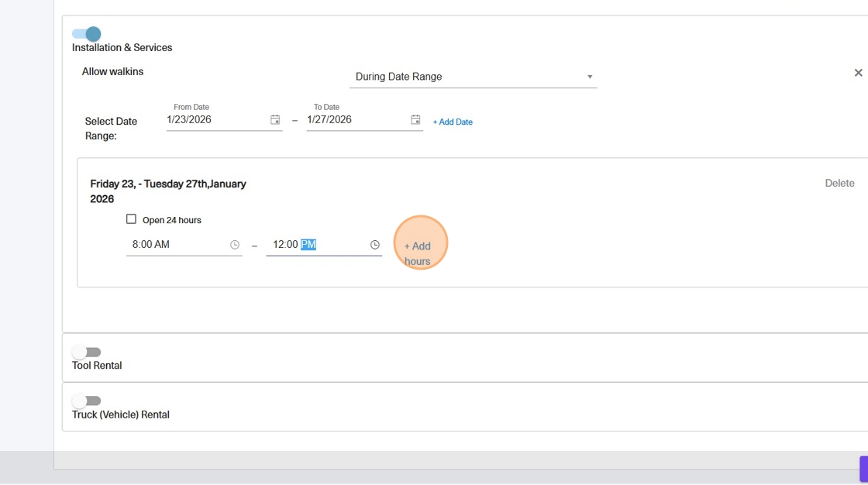Click the To Date field showing 1/27/2026
Image resolution: width=868 pixels, height=485 pixels.
coord(353,120)
